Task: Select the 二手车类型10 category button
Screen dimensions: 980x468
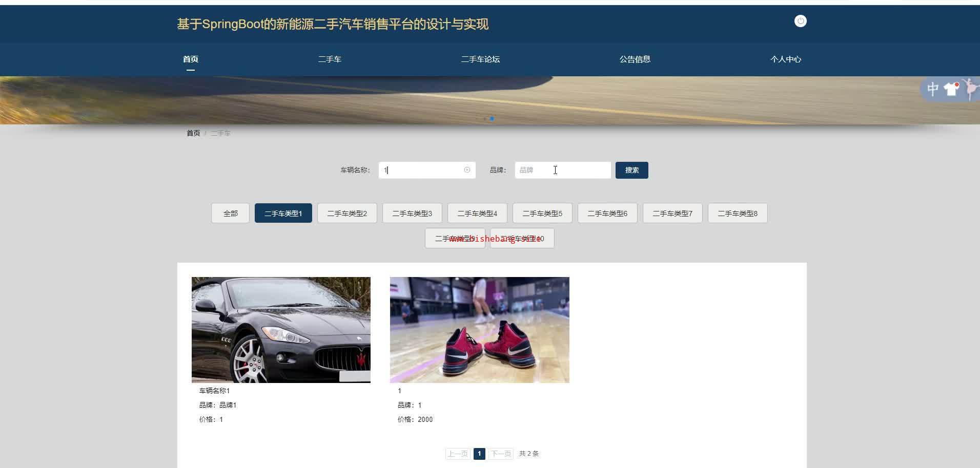Action: pos(522,238)
